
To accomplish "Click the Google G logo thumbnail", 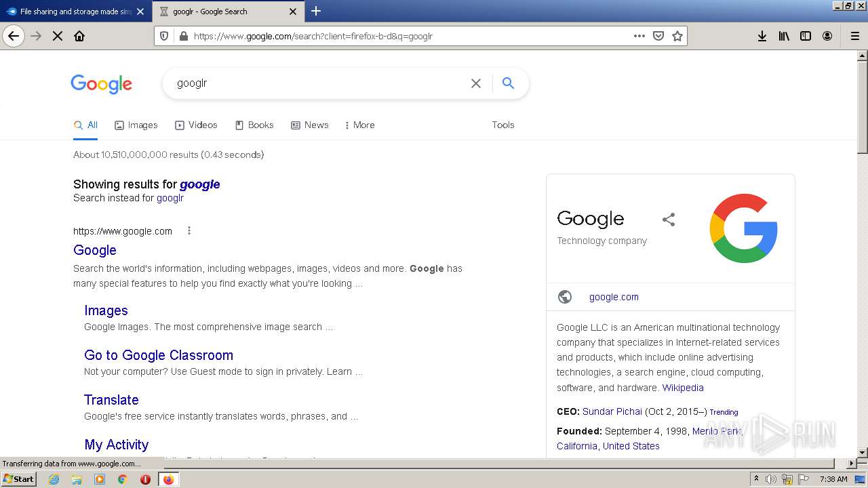I will click(x=743, y=228).
